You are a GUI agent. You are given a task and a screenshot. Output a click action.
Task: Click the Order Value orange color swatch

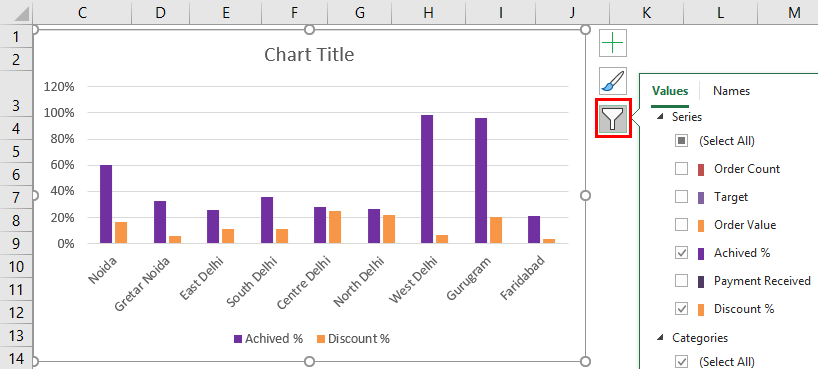(x=701, y=225)
